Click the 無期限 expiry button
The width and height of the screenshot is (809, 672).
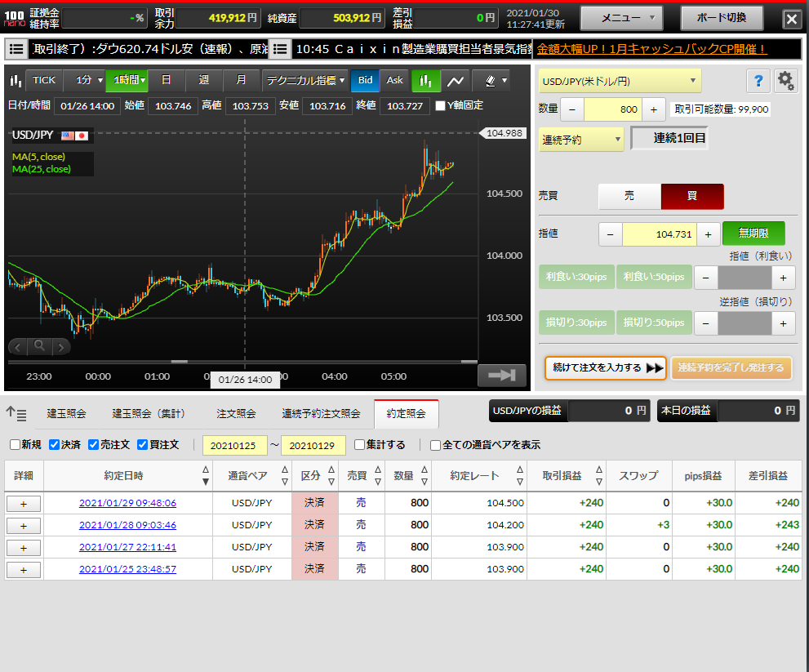(753, 234)
